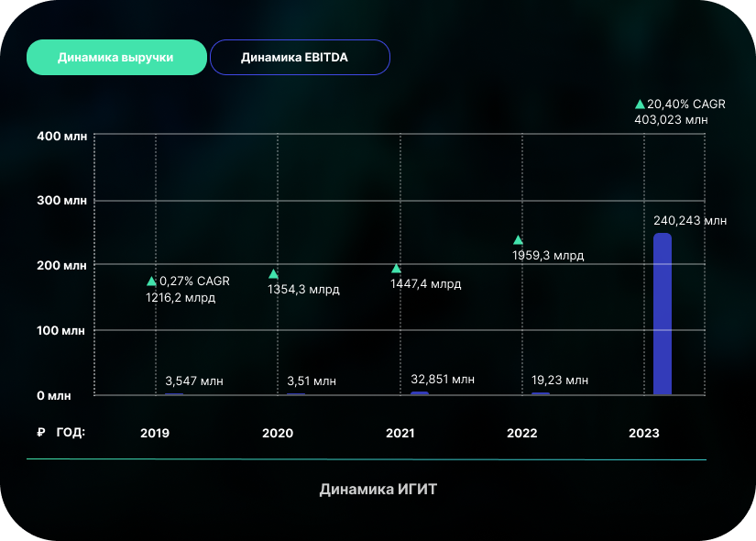Click the green triangle above 1354,3 млрд
Viewport: 756px width, 541px height.
pyautogui.click(x=273, y=273)
